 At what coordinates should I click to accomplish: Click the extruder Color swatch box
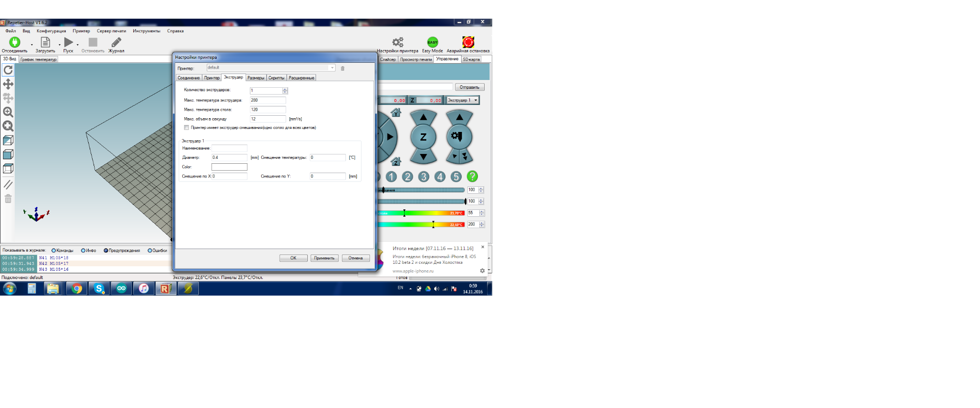point(229,167)
